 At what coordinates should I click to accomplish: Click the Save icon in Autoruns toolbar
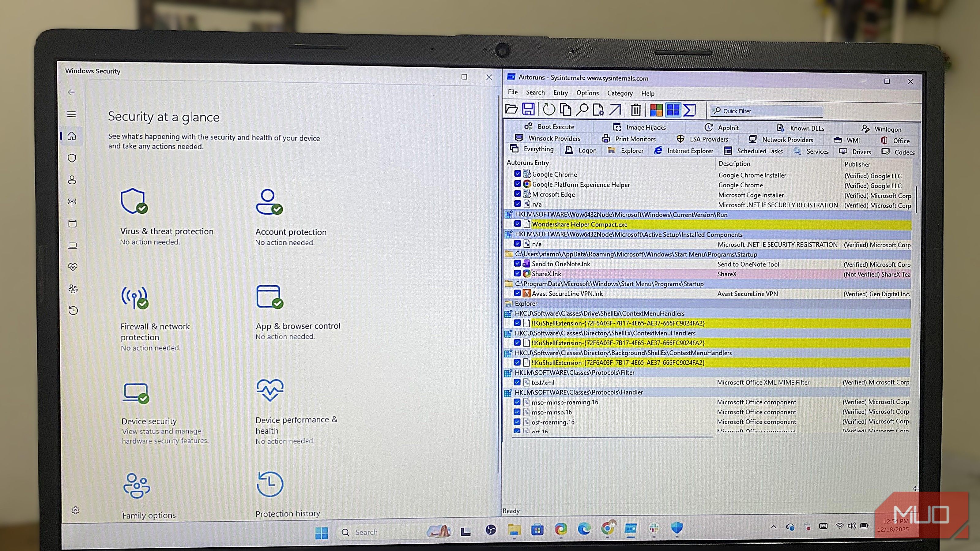click(528, 110)
